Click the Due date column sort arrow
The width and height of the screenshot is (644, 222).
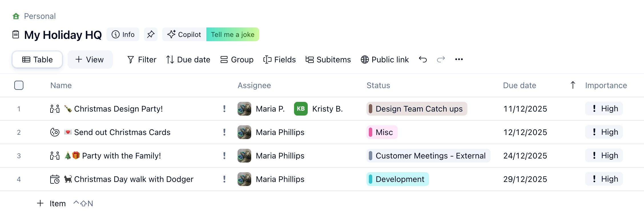coord(573,85)
